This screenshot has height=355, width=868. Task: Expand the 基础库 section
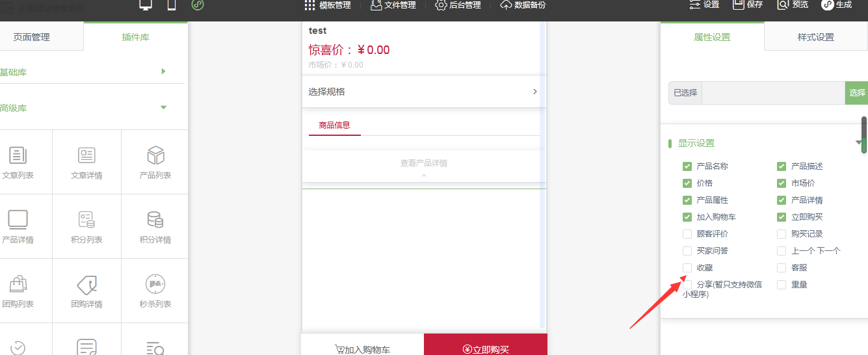coord(163,72)
